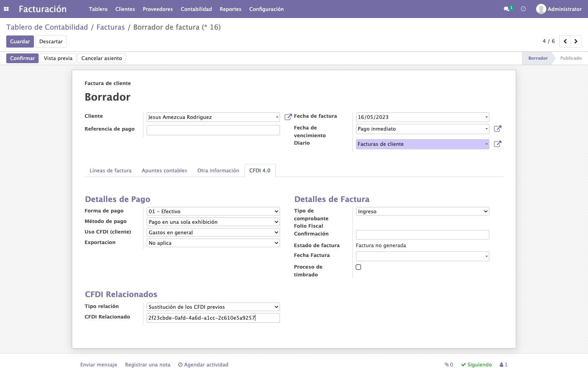Screen dimensions: 588x368
Task: Open the Contabilidad menu
Action: coord(196,9)
